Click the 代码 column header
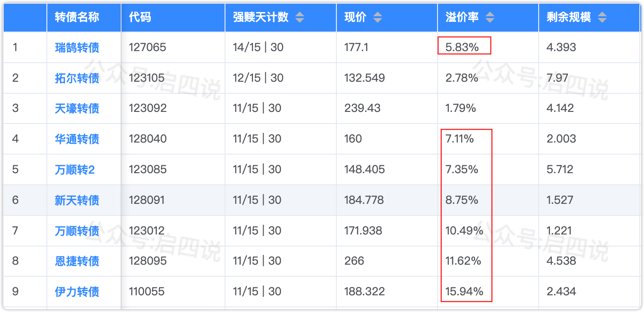644x312 pixels. point(140,18)
